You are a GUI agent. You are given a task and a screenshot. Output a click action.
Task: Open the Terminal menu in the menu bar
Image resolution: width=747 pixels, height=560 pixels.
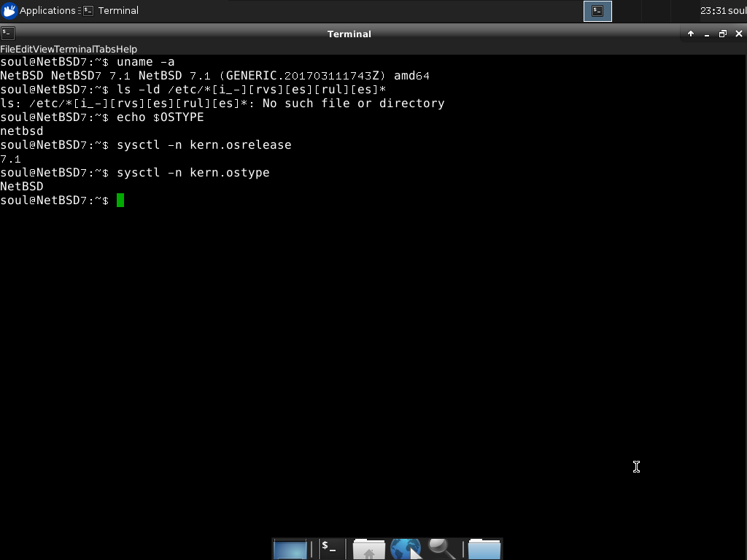(x=74, y=49)
